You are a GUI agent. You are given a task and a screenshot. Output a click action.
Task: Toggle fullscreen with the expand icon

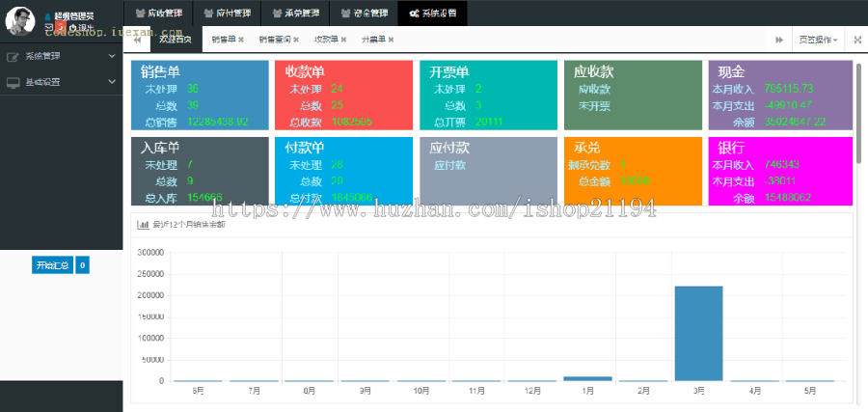857,40
